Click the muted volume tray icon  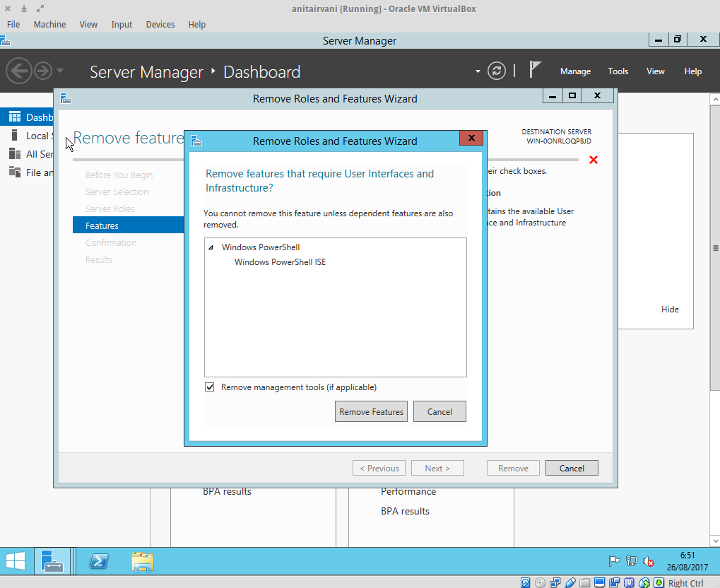649,561
